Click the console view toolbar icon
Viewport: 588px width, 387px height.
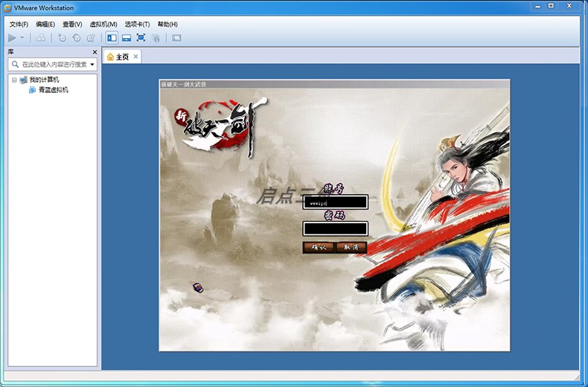(x=176, y=38)
